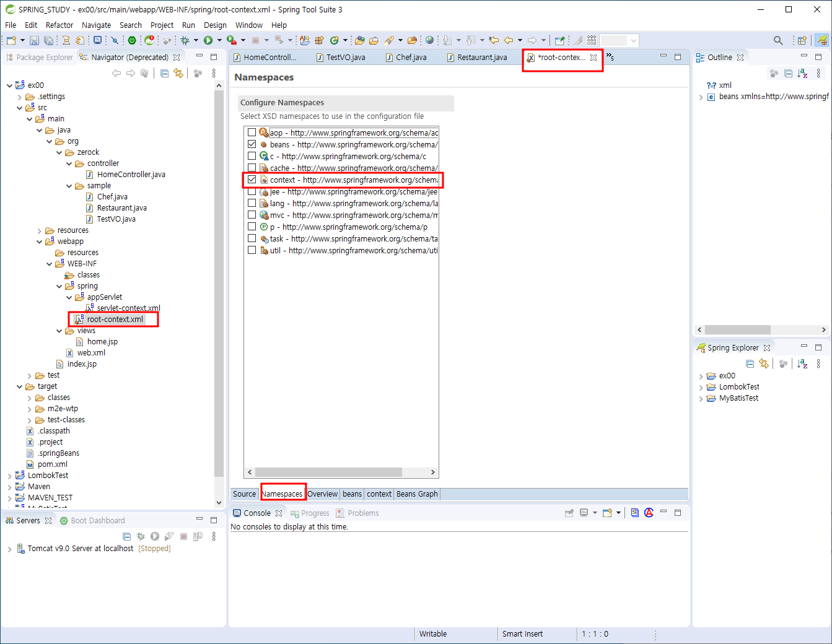The image size is (832, 644).
Task: Uncheck the beans namespace checkbox
Action: (252, 144)
